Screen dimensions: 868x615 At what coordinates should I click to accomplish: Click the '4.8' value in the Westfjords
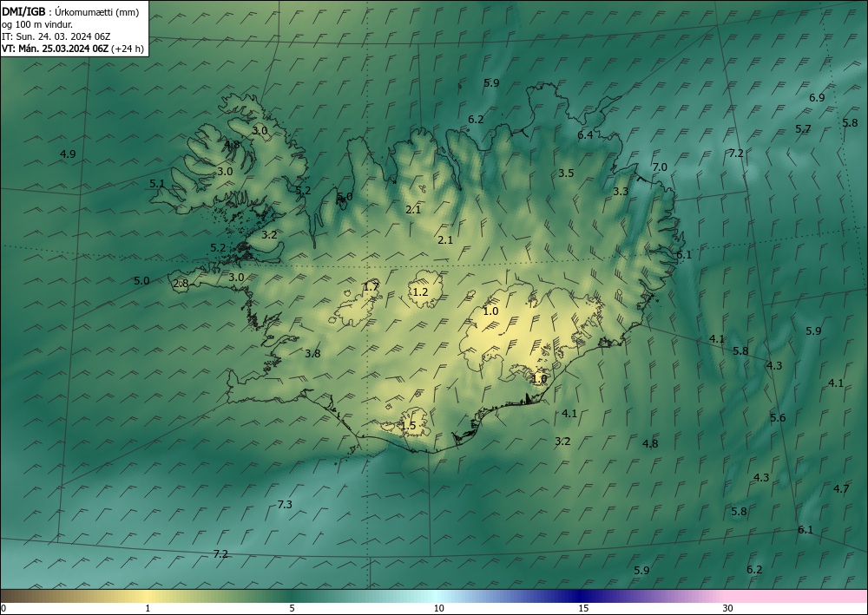232,145
